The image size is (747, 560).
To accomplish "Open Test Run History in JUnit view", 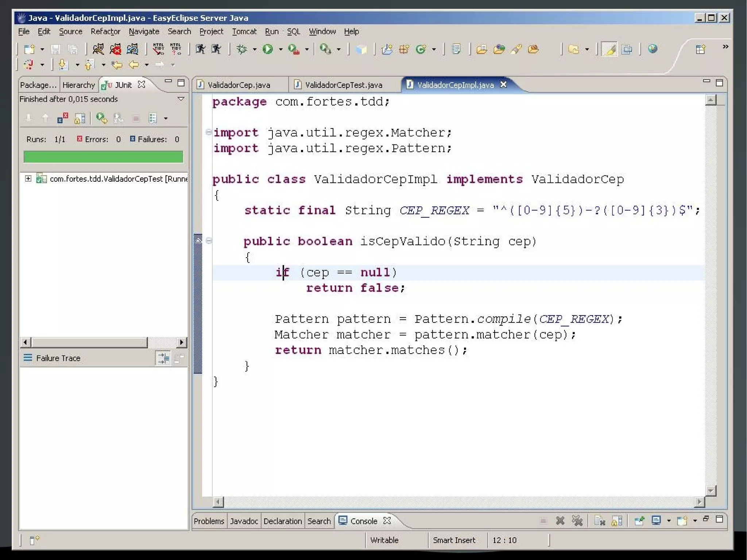I will pos(153,118).
